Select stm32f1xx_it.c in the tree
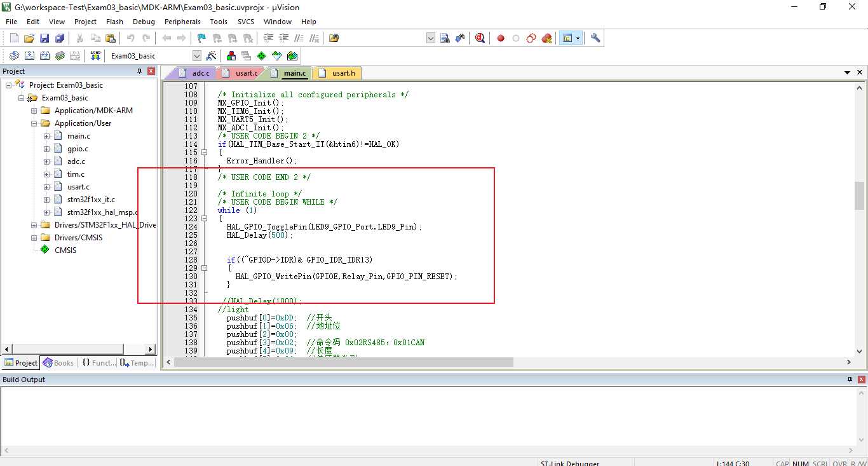The image size is (868, 466). [x=91, y=200]
